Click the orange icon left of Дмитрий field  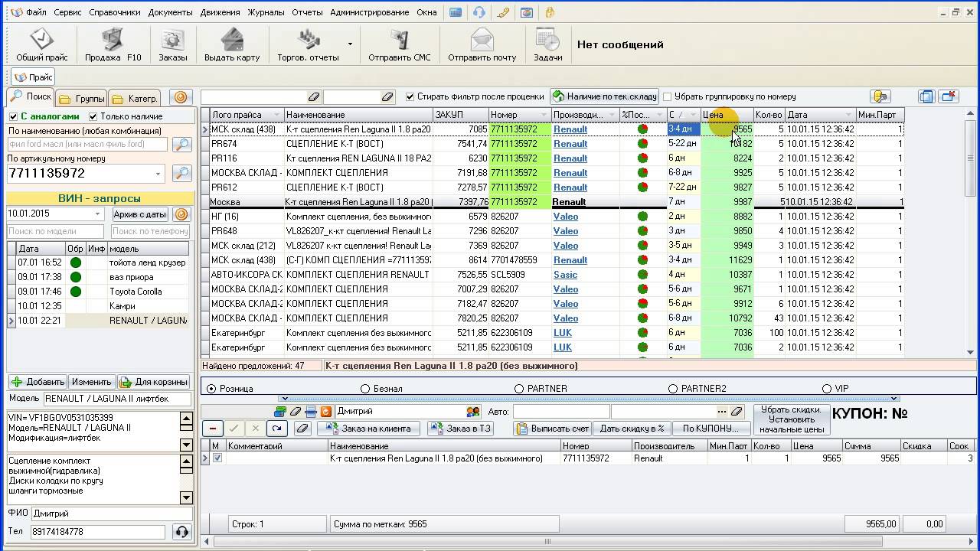(325, 412)
